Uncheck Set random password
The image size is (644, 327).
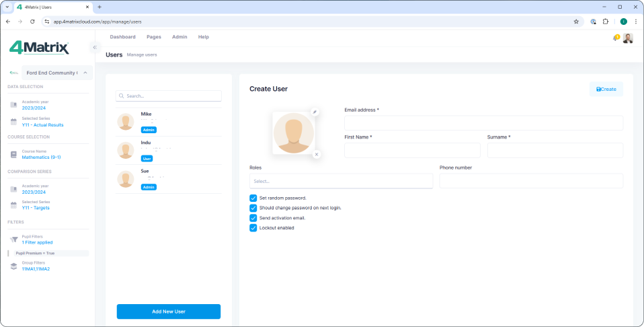pos(253,198)
